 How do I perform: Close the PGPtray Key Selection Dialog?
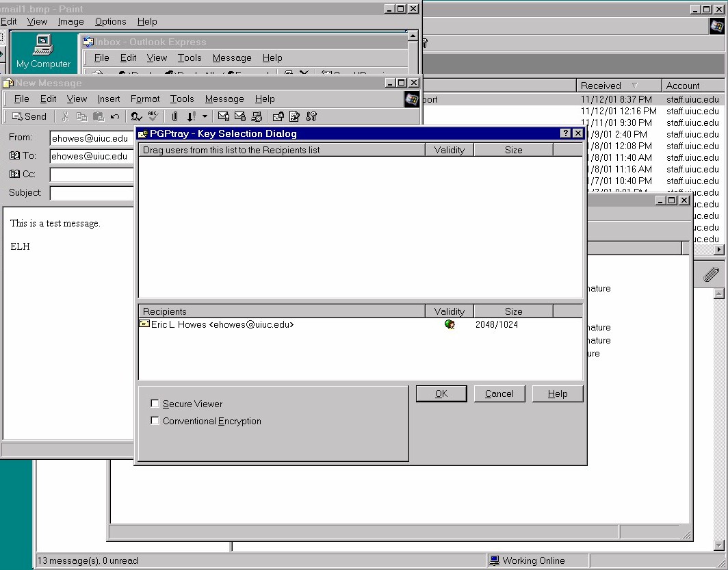577,133
